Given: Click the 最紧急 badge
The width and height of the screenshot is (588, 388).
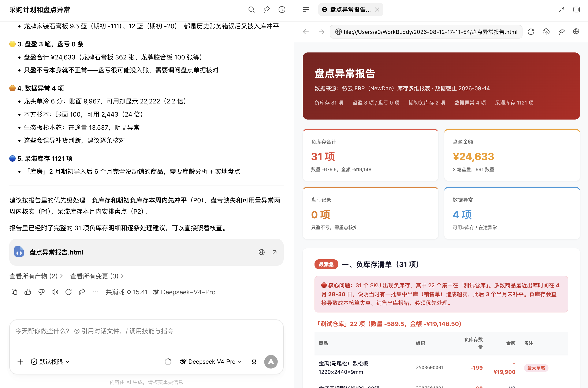Looking at the screenshot, I should pyautogui.click(x=326, y=264).
